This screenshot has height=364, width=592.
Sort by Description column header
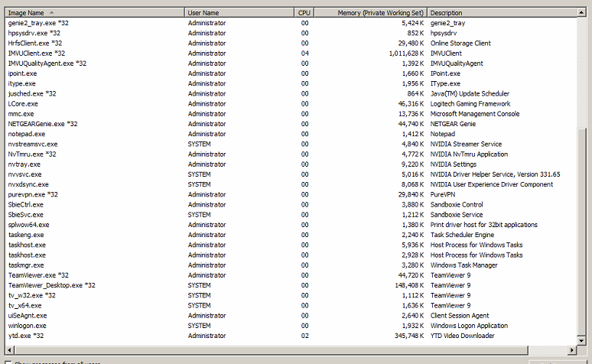(503, 13)
